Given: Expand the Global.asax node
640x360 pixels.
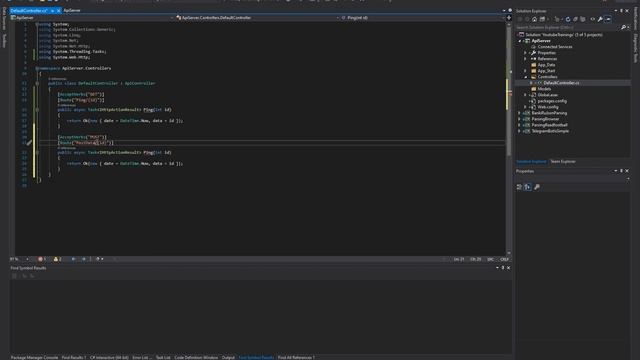Looking at the screenshot, I should tap(526, 95).
